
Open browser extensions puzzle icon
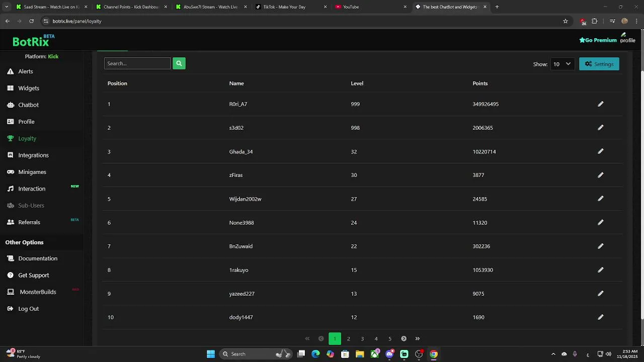click(595, 21)
